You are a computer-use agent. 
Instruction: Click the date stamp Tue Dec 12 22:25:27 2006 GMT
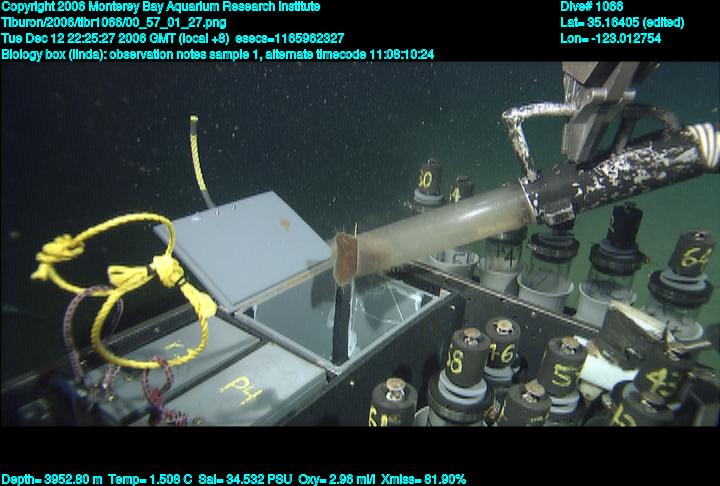click(x=89, y=39)
